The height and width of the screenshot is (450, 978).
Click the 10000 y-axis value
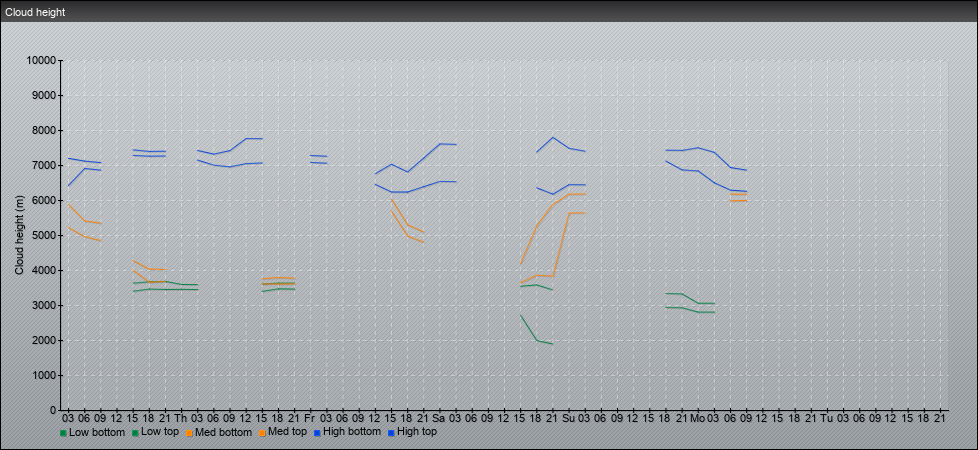coord(41,61)
